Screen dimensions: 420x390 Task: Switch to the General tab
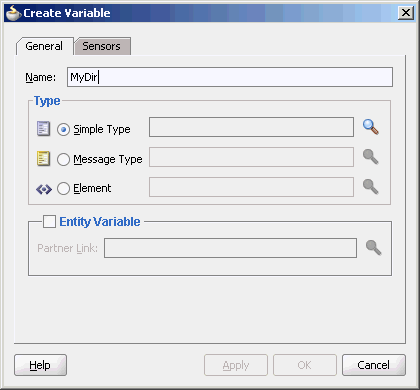(44, 46)
